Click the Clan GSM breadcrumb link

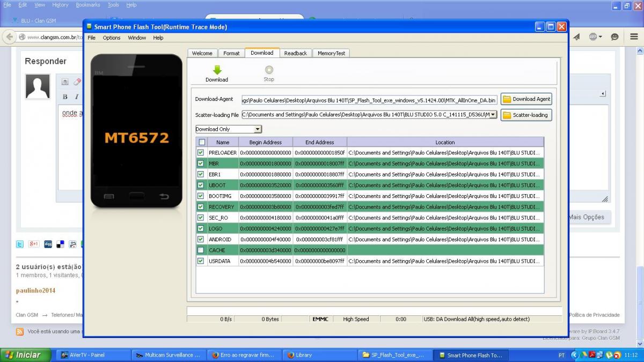[x=27, y=315]
